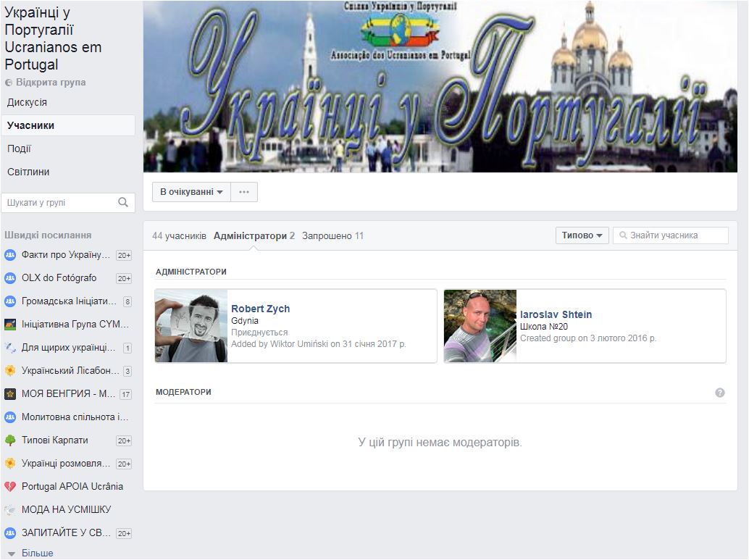Click the Типові Карпати tree icon

click(x=10, y=440)
